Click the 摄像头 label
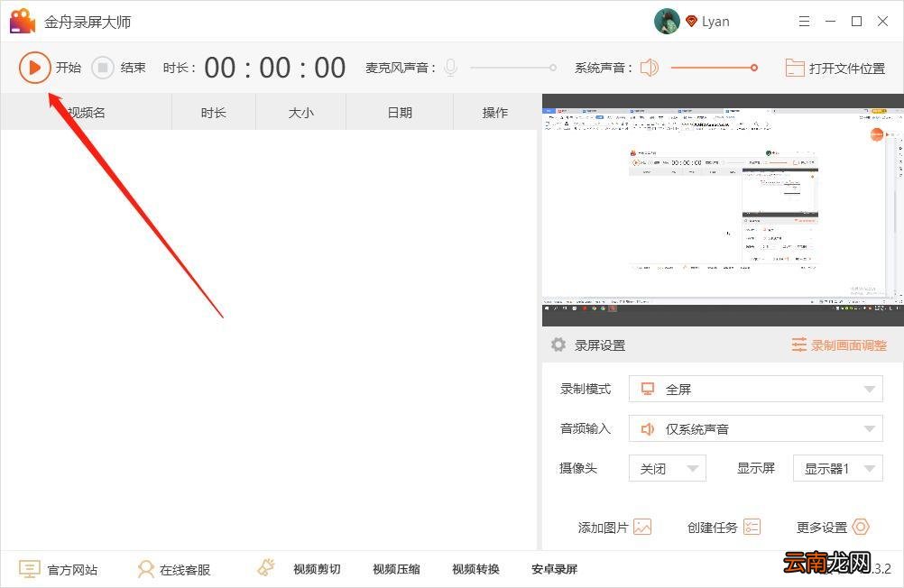The width and height of the screenshot is (904, 588). 578,468
